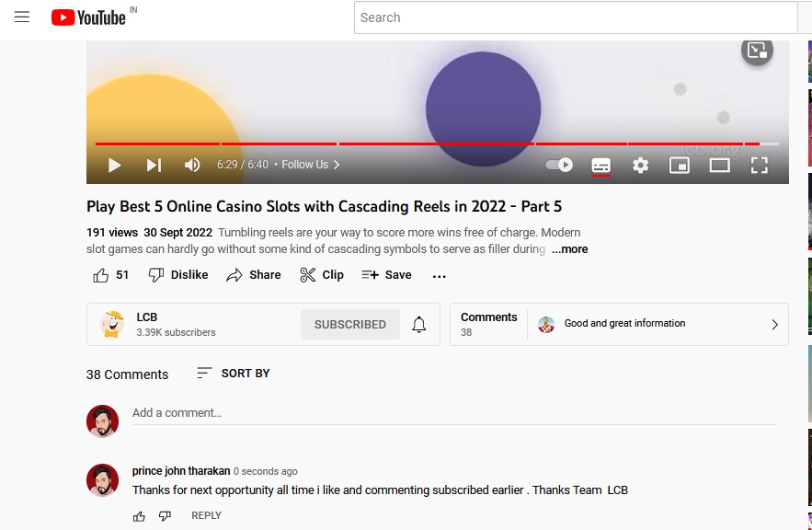Open comment 'Good and great information'
812x530 pixels.
624,323
